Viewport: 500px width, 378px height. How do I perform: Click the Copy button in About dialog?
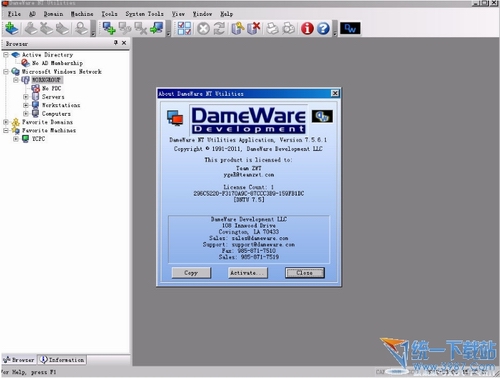point(191,273)
